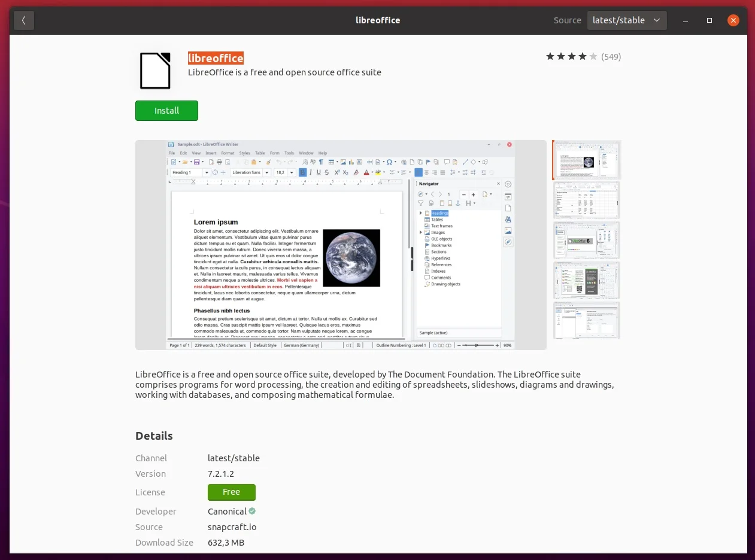Click the version value 7.2.1.2

221,474
